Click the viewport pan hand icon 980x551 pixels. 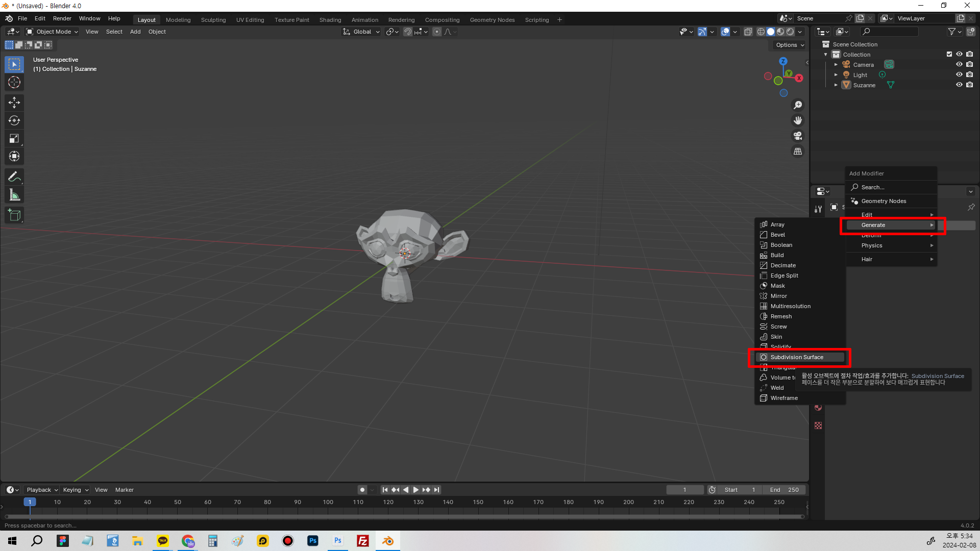click(x=798, y=120)
